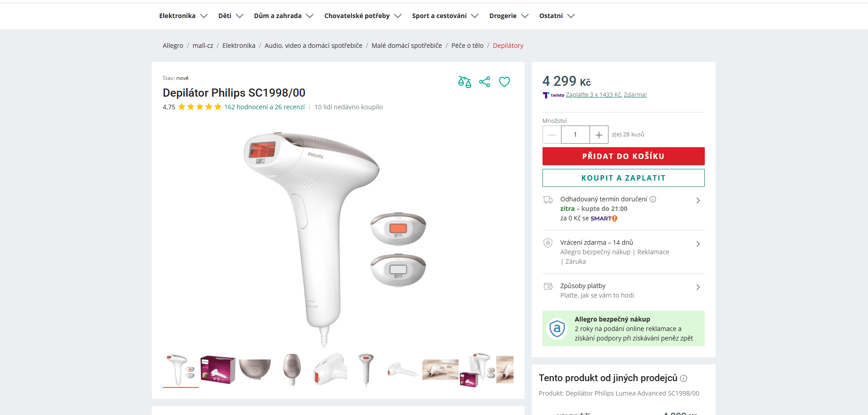868x415 pixels.
Task: Select the pink Philips box thumbnail
Action: [x=217, y=369]
